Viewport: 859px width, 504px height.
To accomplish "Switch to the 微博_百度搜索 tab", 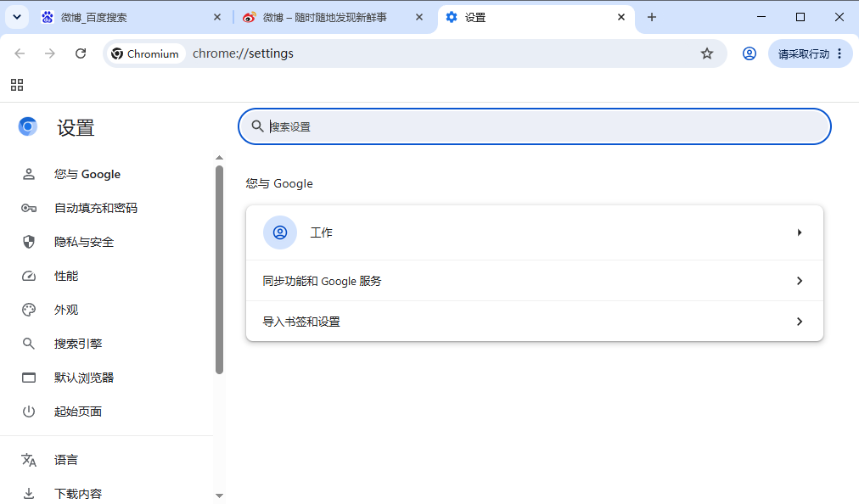I will (x=130, y=18).
